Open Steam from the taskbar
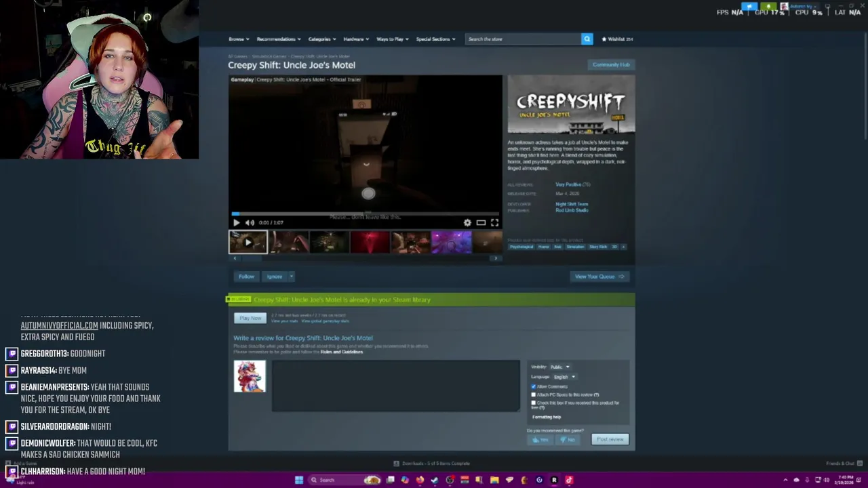This screenshot has width=868, height=488. pos(435,480)
